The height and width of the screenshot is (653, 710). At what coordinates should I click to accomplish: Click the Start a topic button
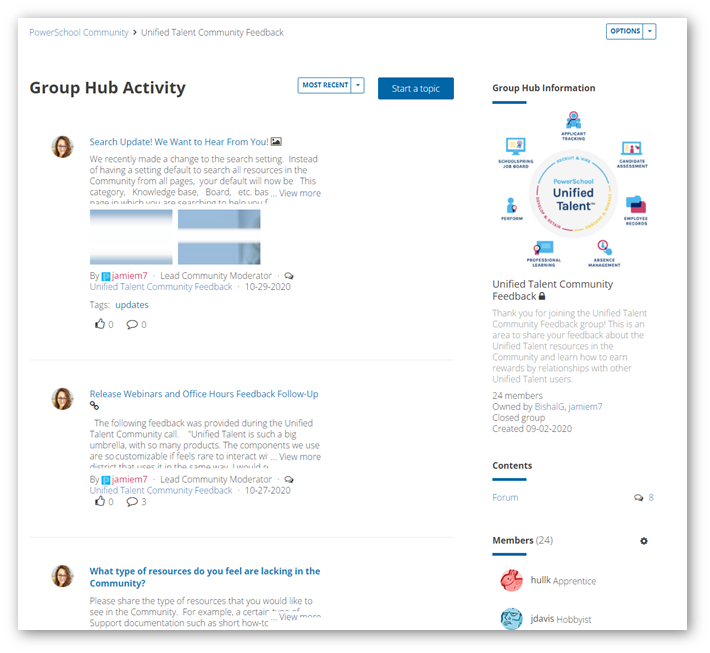(416, 88)
